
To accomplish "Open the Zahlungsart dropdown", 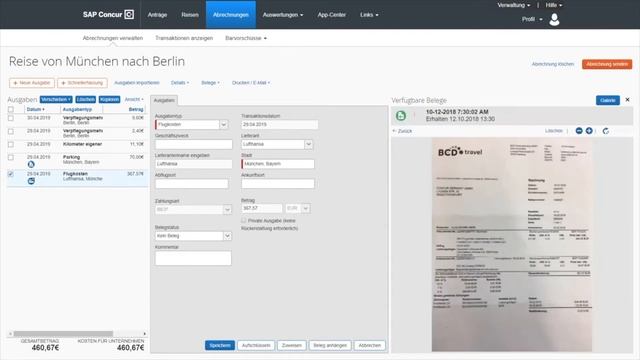I will (227, 209).
